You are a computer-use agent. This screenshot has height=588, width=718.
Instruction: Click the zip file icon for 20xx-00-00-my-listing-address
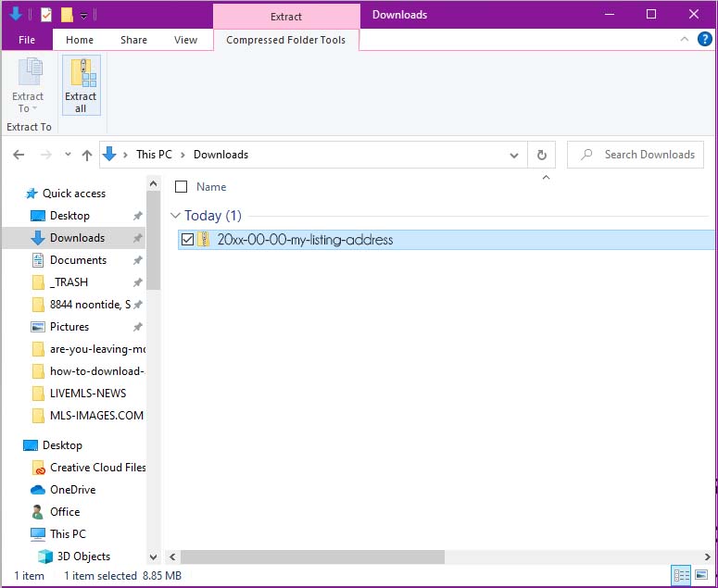[203, 239]
